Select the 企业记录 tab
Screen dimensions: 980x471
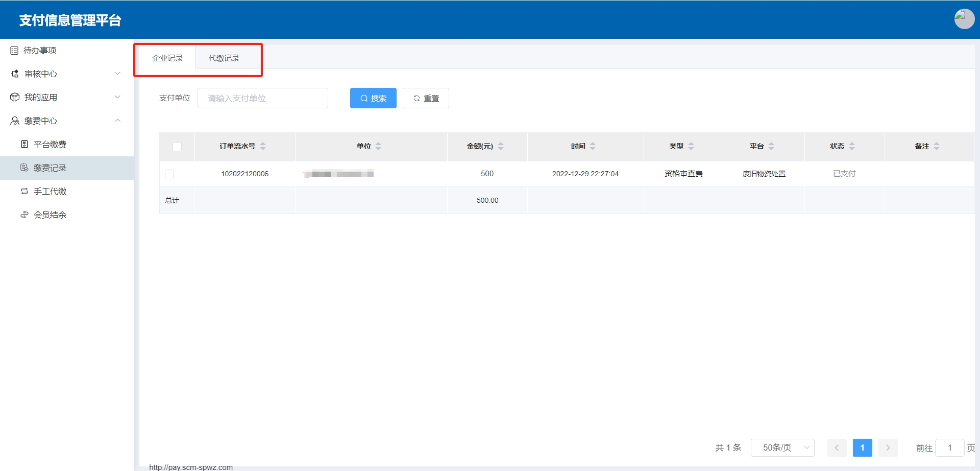167,58
